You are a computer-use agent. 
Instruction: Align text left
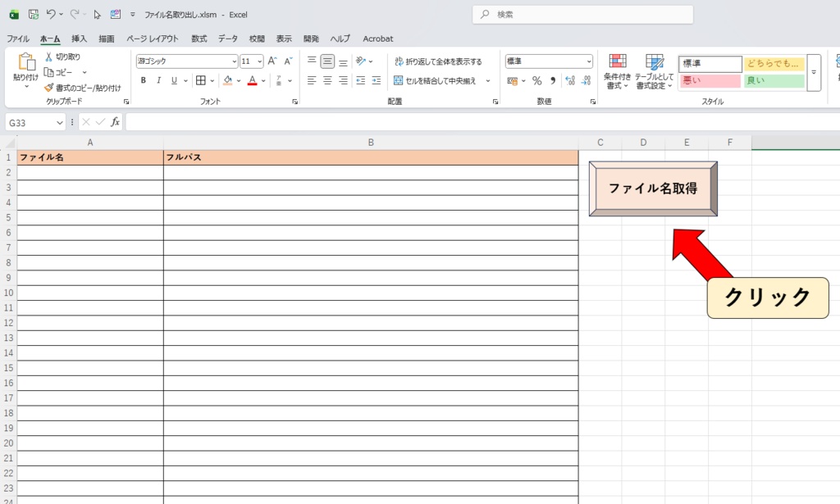pyautogui.click(x=312, y=80)
